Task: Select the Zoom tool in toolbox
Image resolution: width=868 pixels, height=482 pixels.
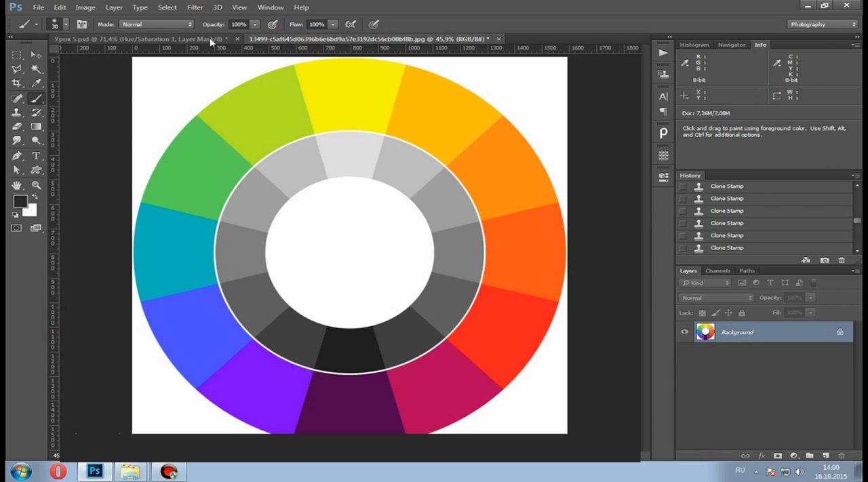Action: tap(36, 185)
